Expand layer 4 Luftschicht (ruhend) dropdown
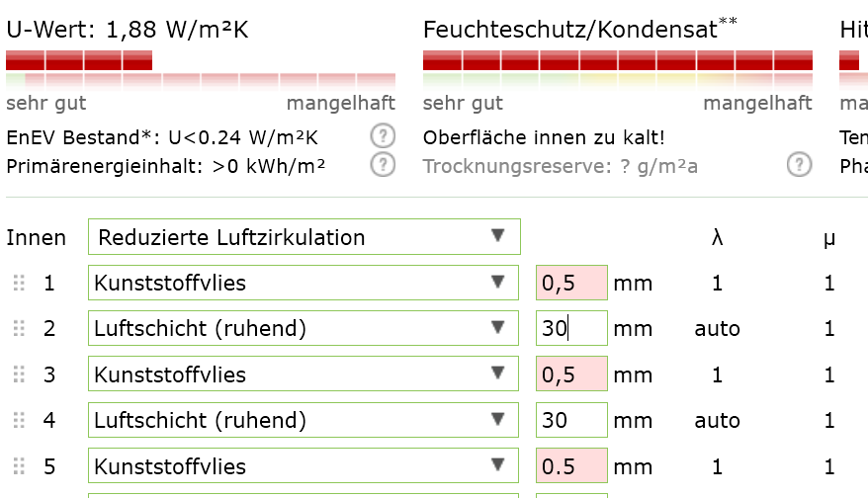868x498 pixels. click(x=304, y=421)
